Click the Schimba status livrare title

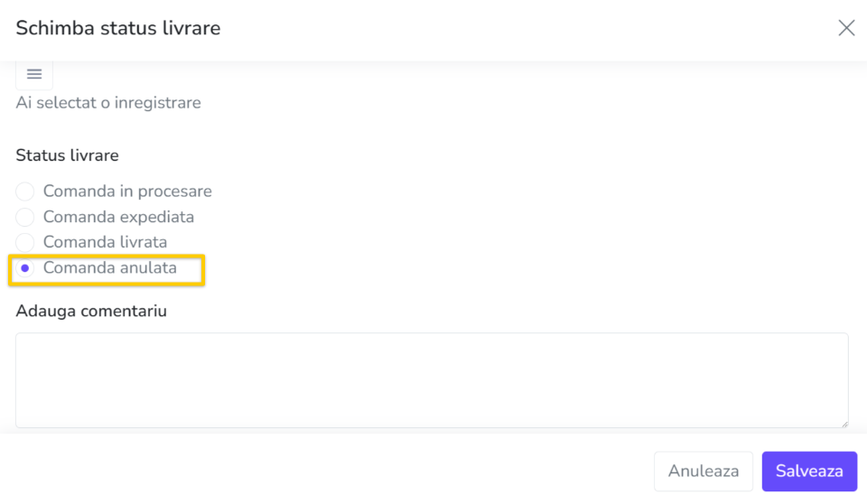coord(117,28)
